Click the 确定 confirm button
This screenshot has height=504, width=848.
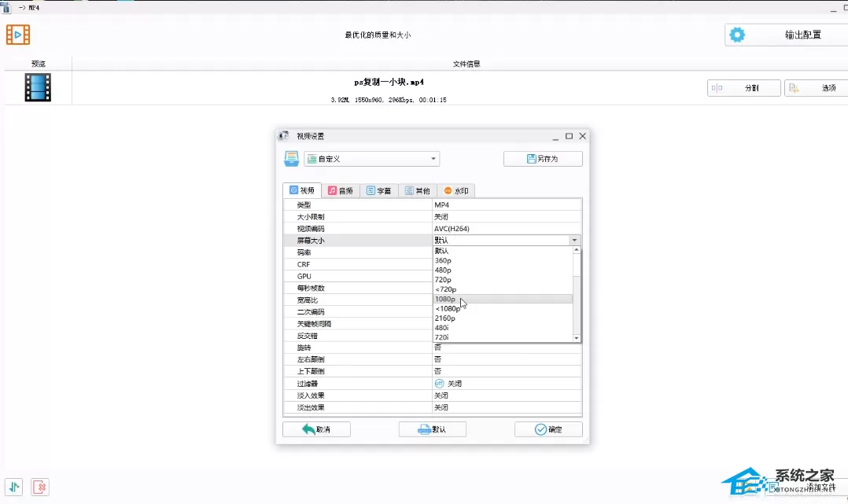coord(548,429)
